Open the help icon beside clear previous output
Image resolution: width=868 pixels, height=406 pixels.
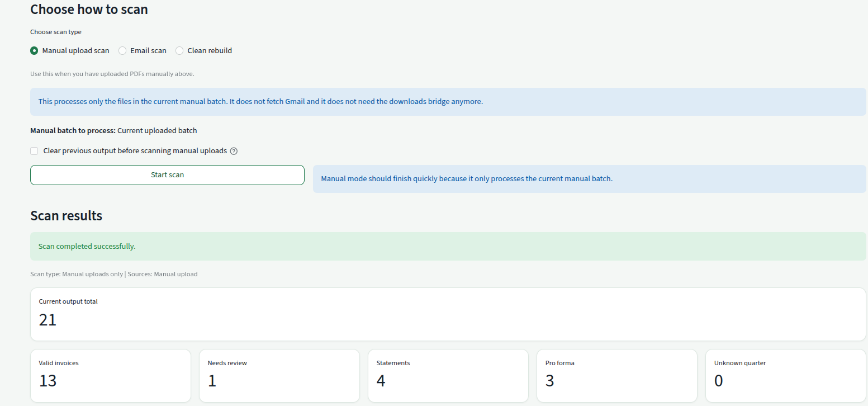pyautogui.click(x=234, y=151)
